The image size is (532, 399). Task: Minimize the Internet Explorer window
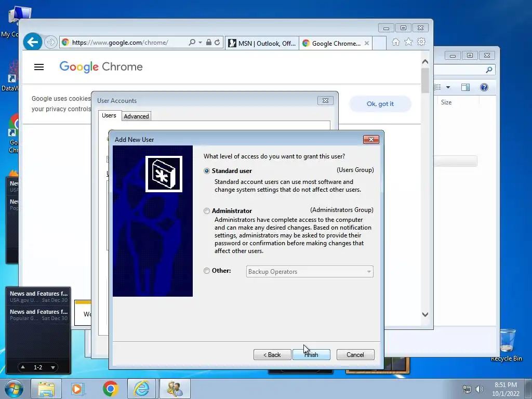click(386, 28)
